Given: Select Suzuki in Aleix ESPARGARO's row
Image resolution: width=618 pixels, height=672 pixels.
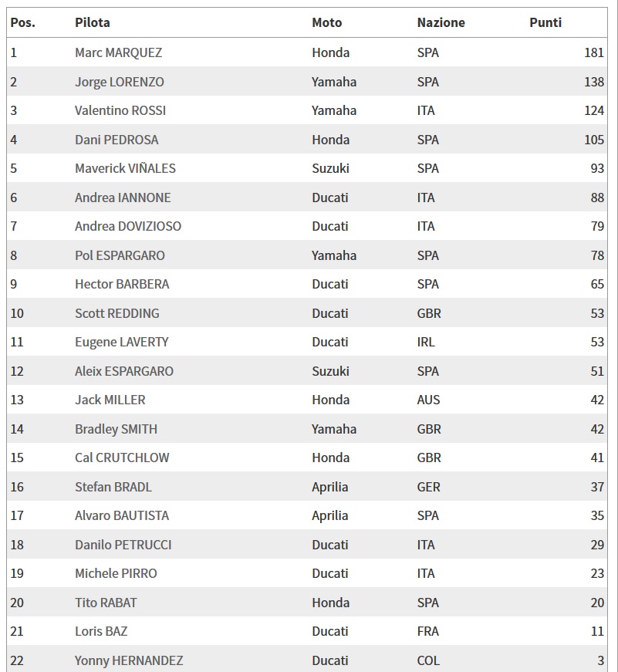Looking at the screenshot, I should pyautogui.click(x=330, y=370).
